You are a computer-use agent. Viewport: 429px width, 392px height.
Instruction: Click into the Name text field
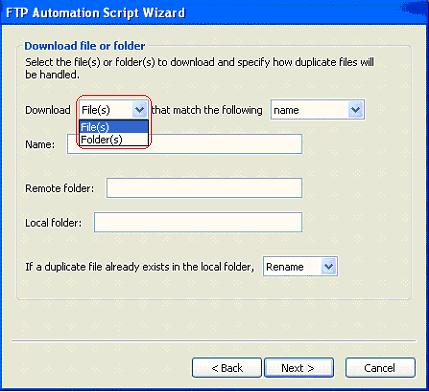pyautogui.click(x=185, y=144)
